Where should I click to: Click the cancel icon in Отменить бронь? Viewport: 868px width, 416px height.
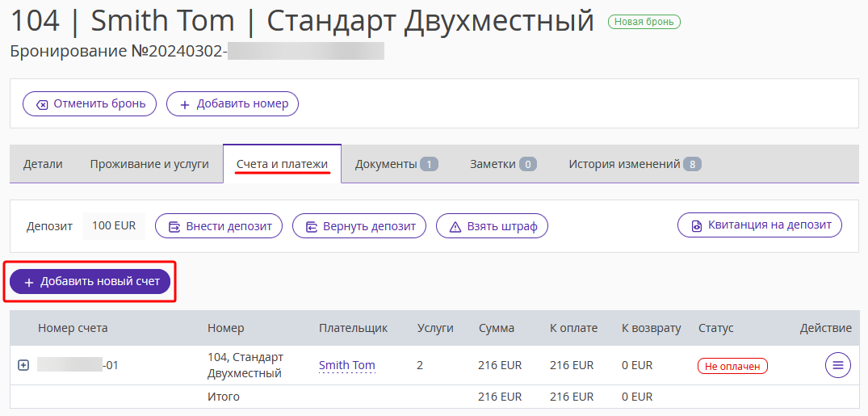[41, 105]
